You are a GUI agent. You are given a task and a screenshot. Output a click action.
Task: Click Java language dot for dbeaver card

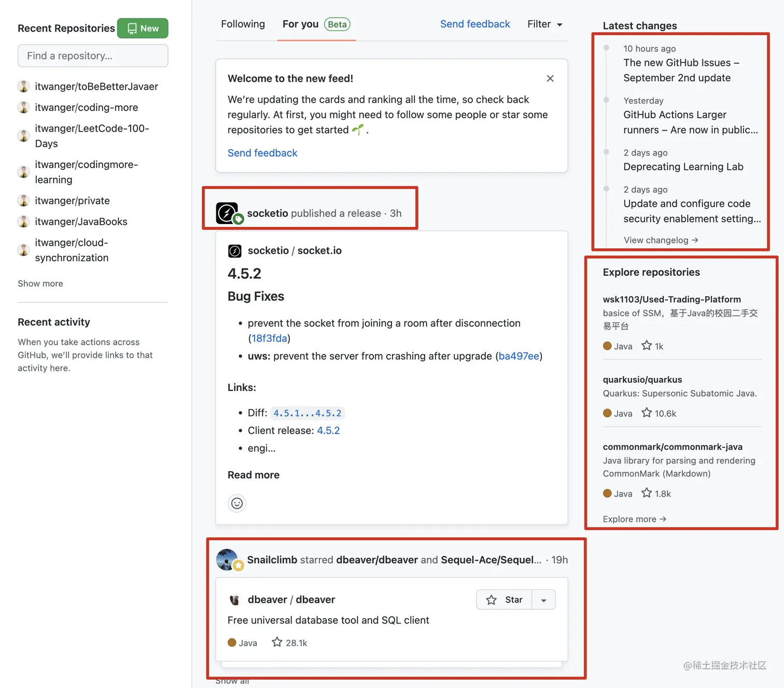click(x=232, y=643)
